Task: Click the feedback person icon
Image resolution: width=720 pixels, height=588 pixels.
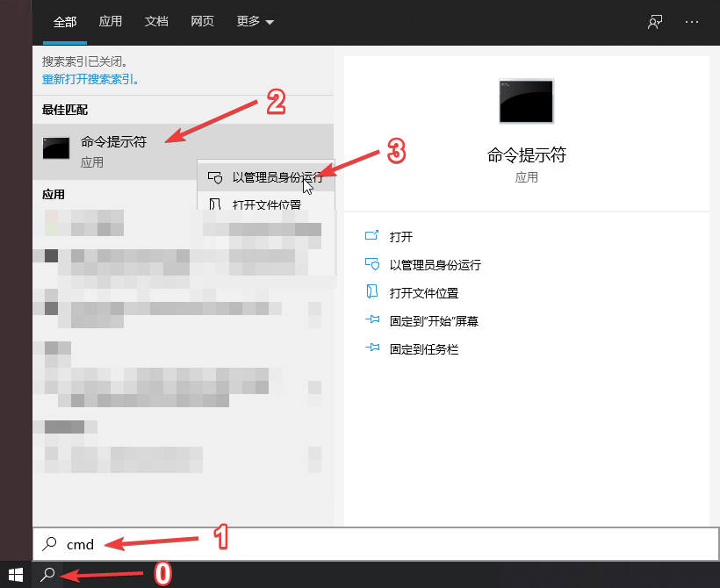Action: tap(655, 22)
